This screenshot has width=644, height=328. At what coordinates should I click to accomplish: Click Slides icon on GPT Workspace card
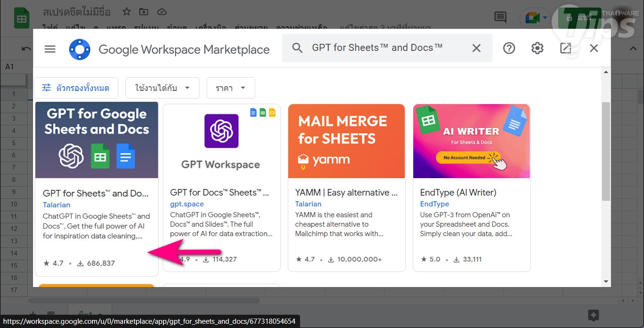(272, 112)
